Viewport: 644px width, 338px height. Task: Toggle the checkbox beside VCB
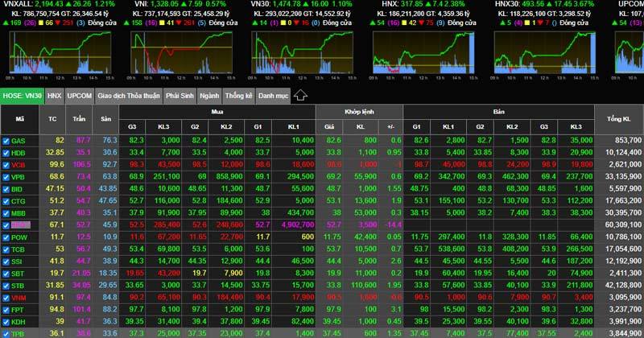[x=6, y=164]
